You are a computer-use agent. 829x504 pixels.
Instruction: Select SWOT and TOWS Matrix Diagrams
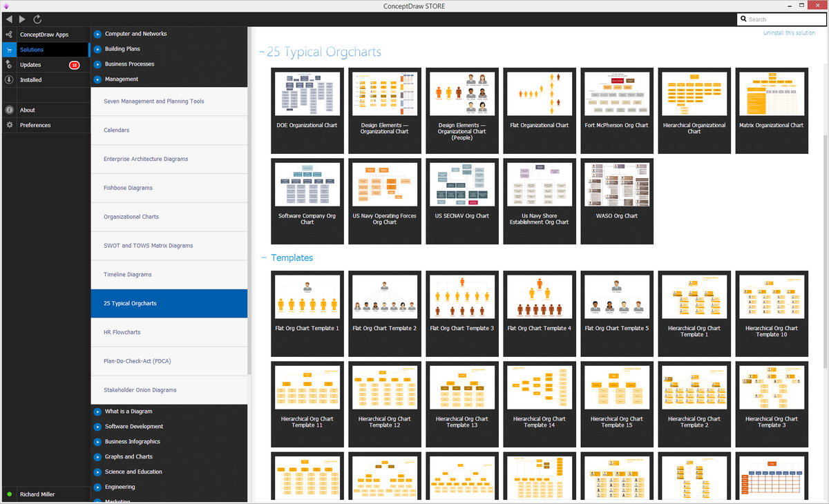tap(169, 246)
